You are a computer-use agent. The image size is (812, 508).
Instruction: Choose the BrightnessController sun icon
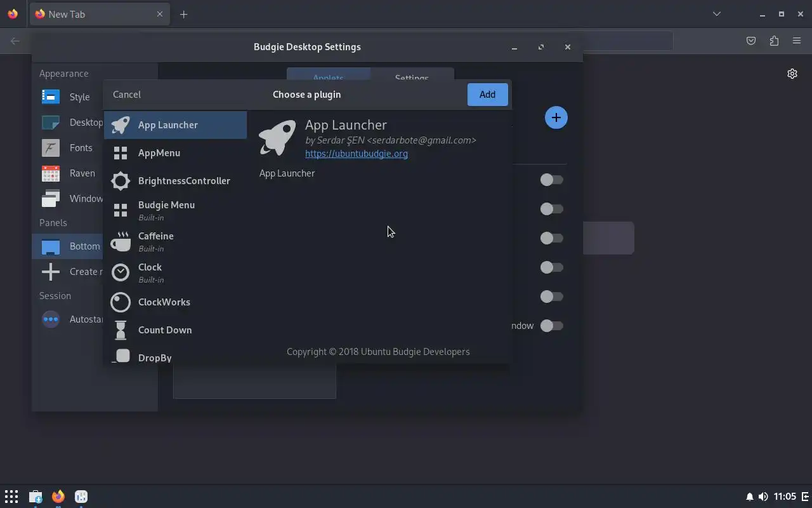[x=121, y=181]
